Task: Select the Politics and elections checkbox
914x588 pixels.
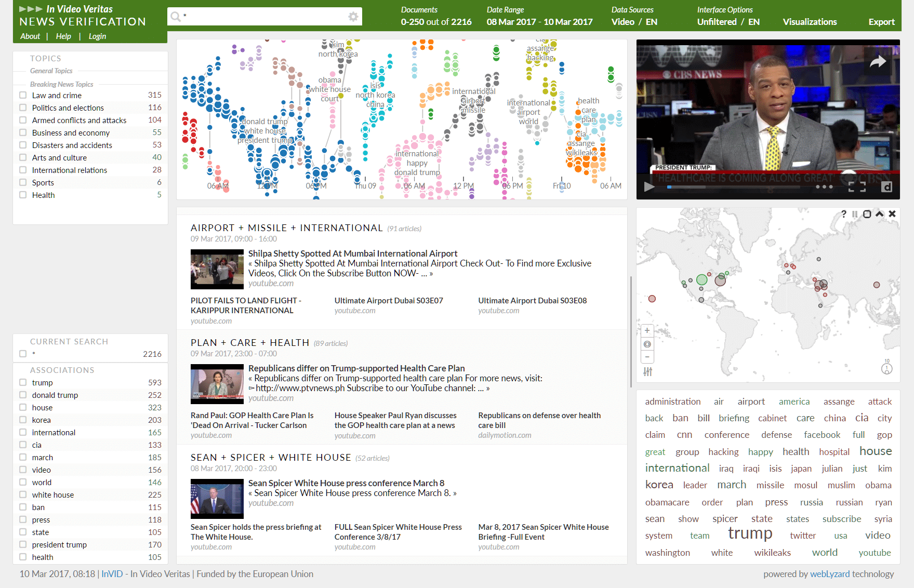Action: [x=23, y=108]
